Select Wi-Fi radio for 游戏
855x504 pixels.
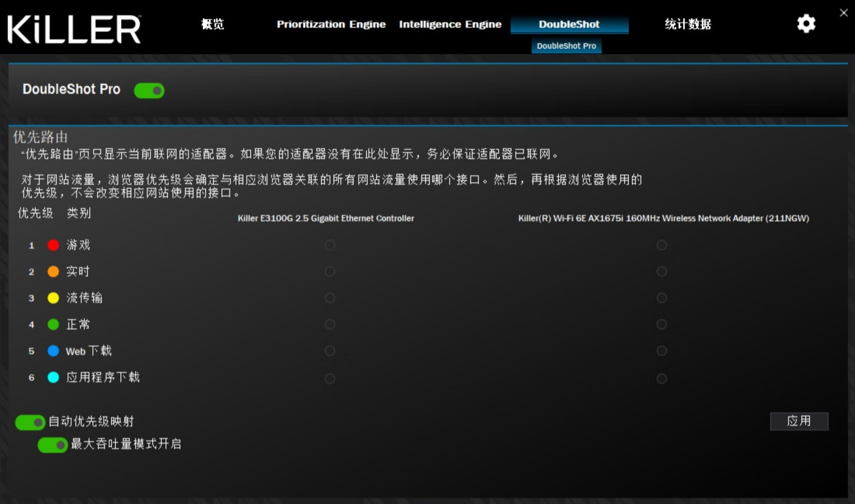coord(662,245)
